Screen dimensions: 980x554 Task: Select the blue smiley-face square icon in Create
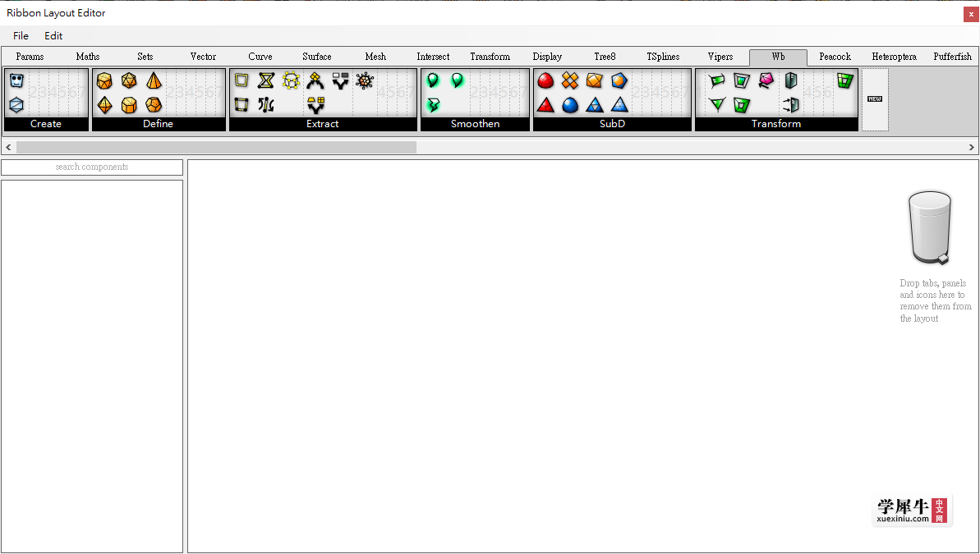click(x=17, y=80)
